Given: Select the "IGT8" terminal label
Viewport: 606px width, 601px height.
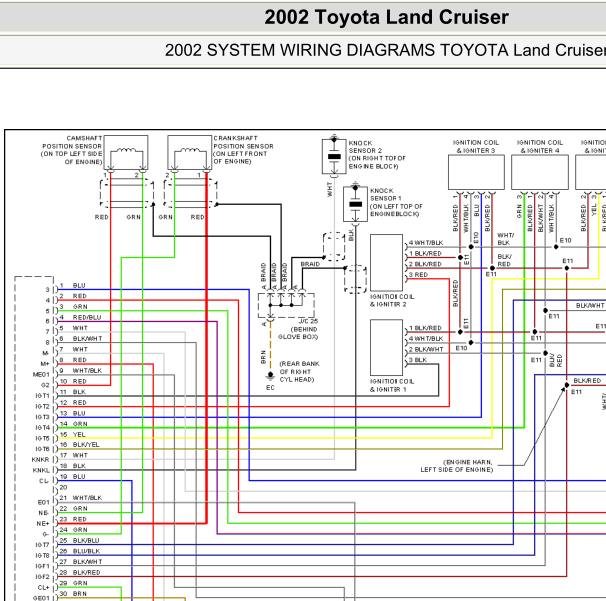Looking at the screenshot, I should (43, 555).
